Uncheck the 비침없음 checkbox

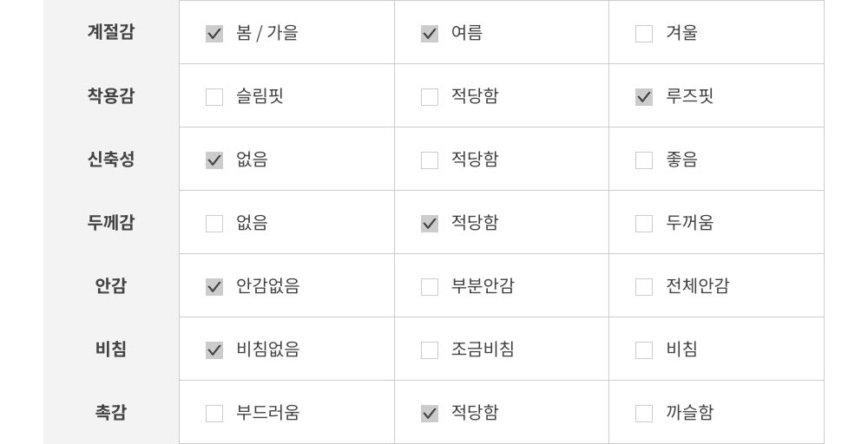point(214,350)
